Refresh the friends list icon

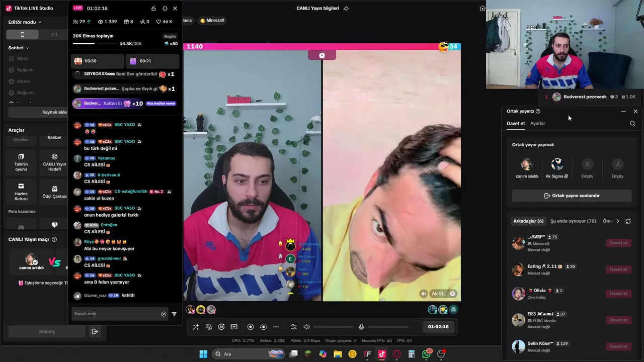[628, 221]
